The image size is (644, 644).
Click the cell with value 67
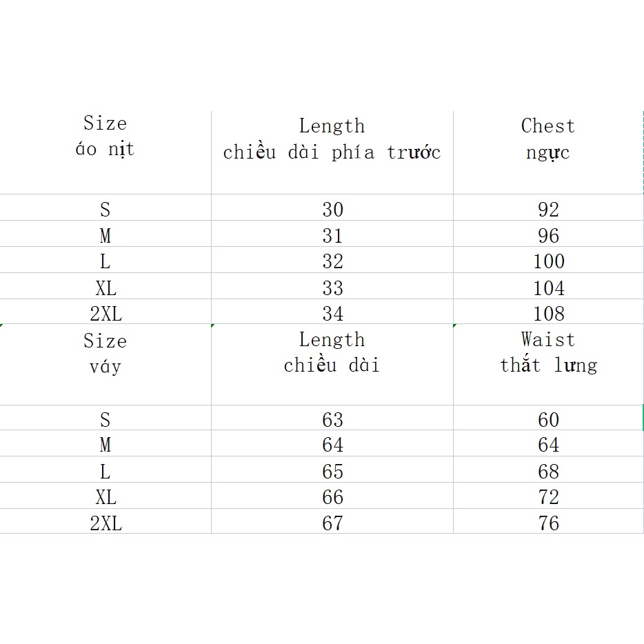point(332,523)
